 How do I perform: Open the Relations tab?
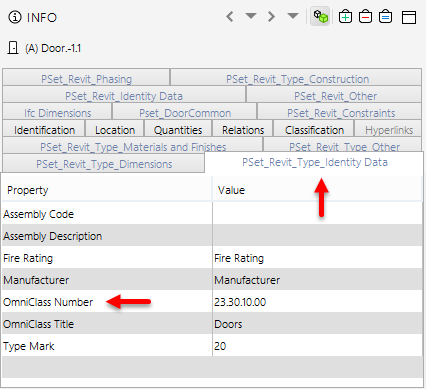[x=243, y=128]
